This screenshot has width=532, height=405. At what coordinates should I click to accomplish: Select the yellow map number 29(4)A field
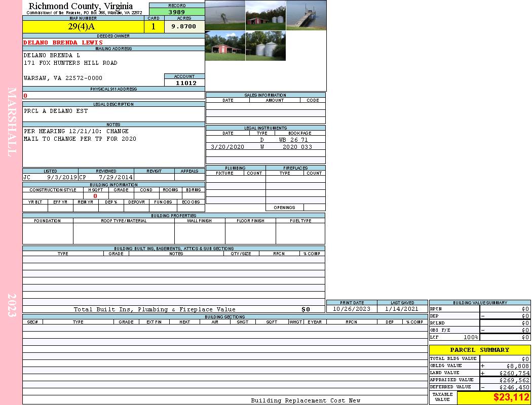click(82, 27)
